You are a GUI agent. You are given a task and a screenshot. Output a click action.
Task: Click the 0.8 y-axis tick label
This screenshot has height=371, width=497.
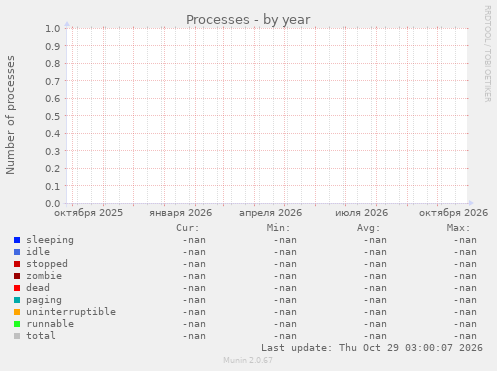point(53,63)
